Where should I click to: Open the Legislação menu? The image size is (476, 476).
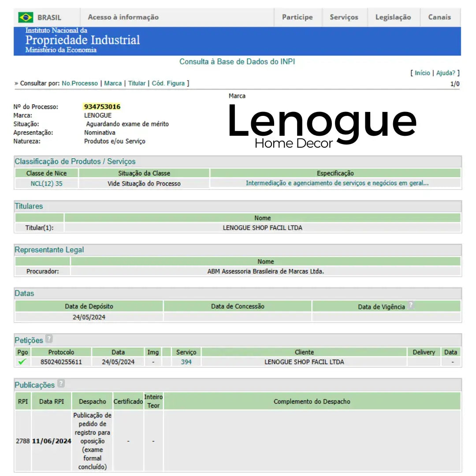393,17
